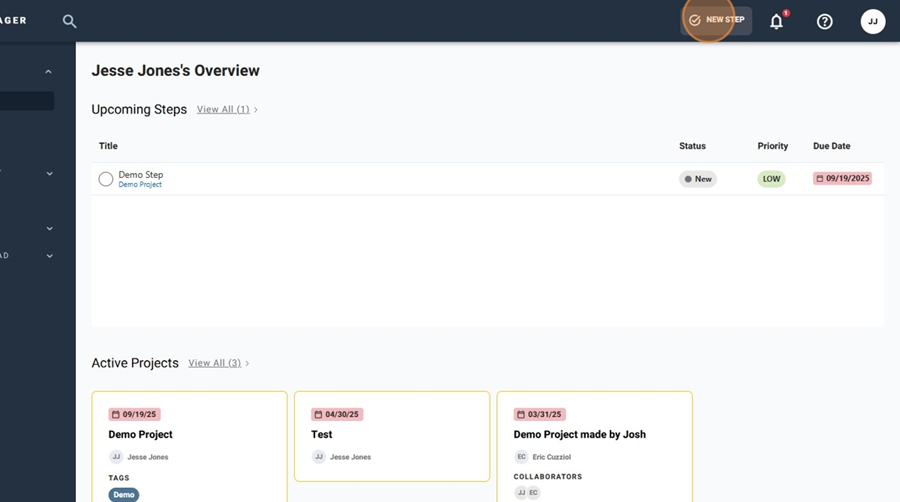Screen dimensions: 900x502
Task: Expand the bottom sidebar section chevron
Action: pos(49,256)
